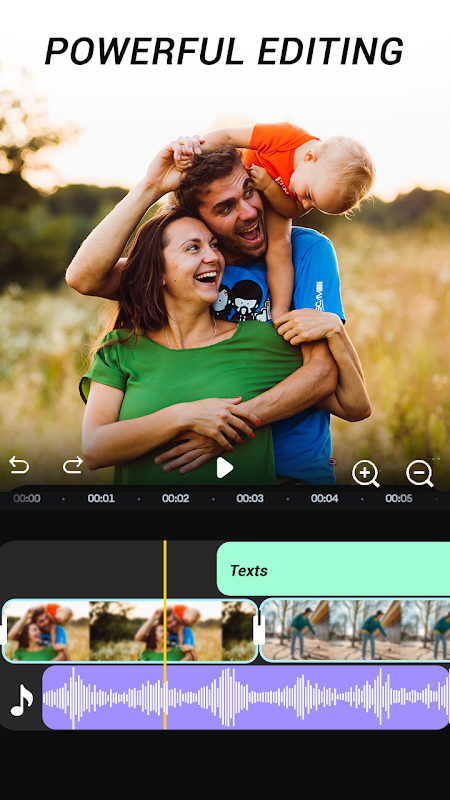The height and width of the screenshot is (800, 450).
Task: Select the purple audio waveform track
Action: point(245,697)
